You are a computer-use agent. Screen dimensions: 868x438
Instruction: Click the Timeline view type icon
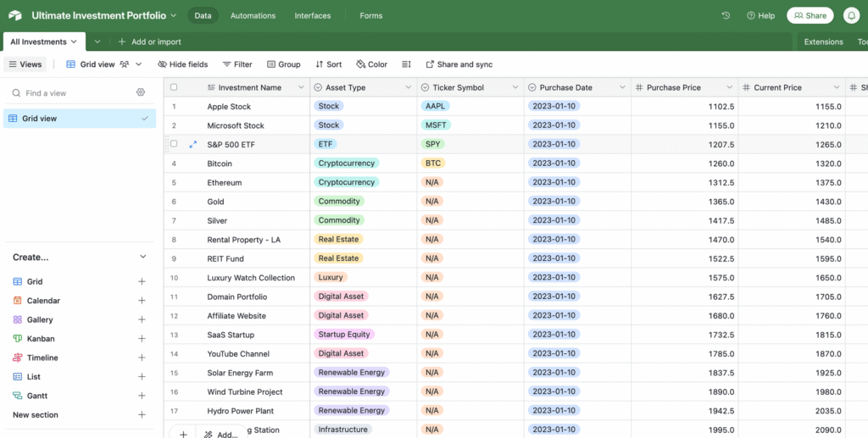pos(17,358)
